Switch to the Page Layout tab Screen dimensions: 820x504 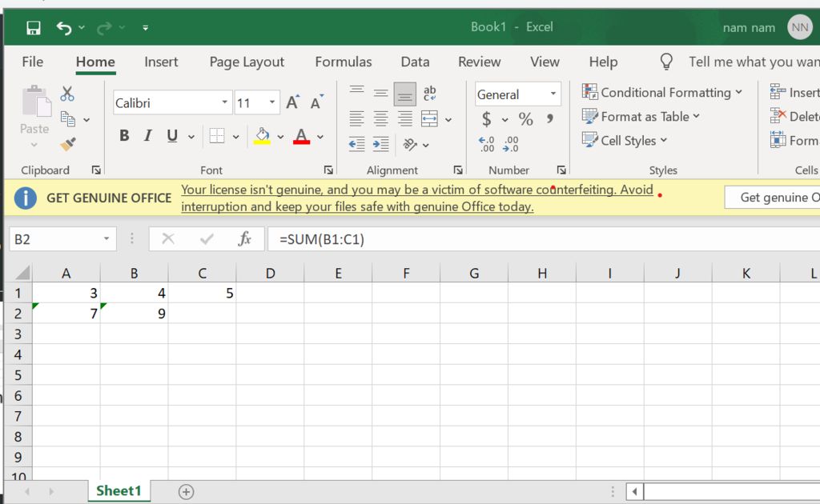point(247,62)
